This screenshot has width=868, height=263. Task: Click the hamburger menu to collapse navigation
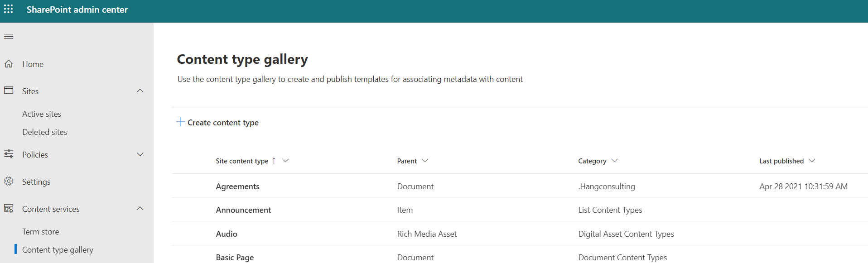pyautogui.click(x=8, y=36)
